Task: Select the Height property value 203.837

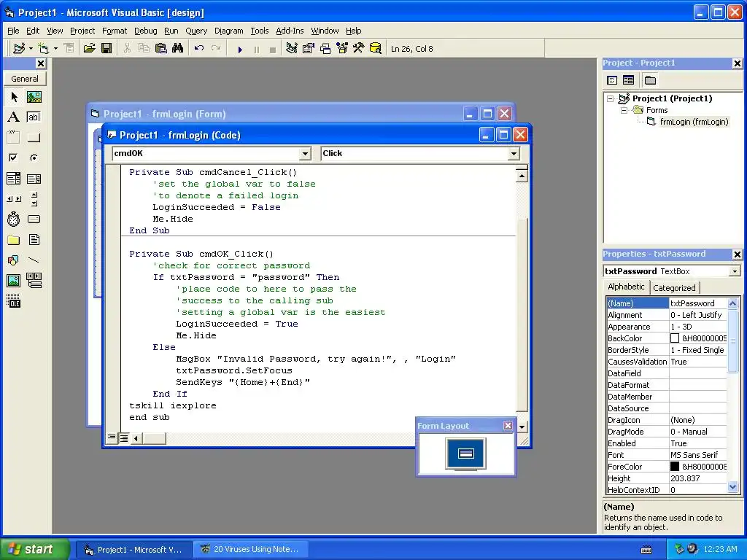Action: tap(698, 478)
